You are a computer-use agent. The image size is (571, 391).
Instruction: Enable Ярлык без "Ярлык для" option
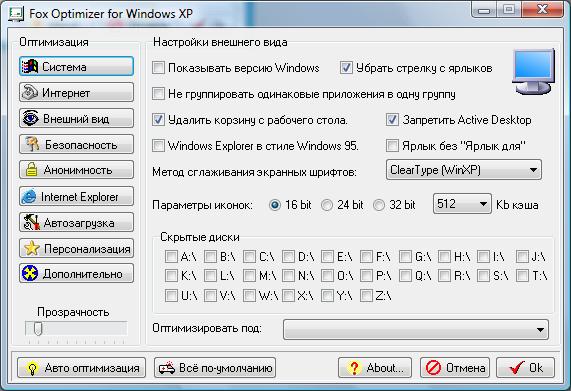click(392, 146)
